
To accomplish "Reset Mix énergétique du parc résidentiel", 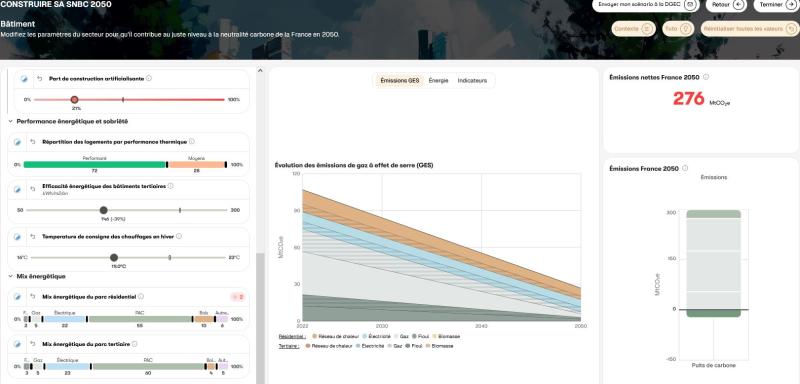I will (33, 297).
